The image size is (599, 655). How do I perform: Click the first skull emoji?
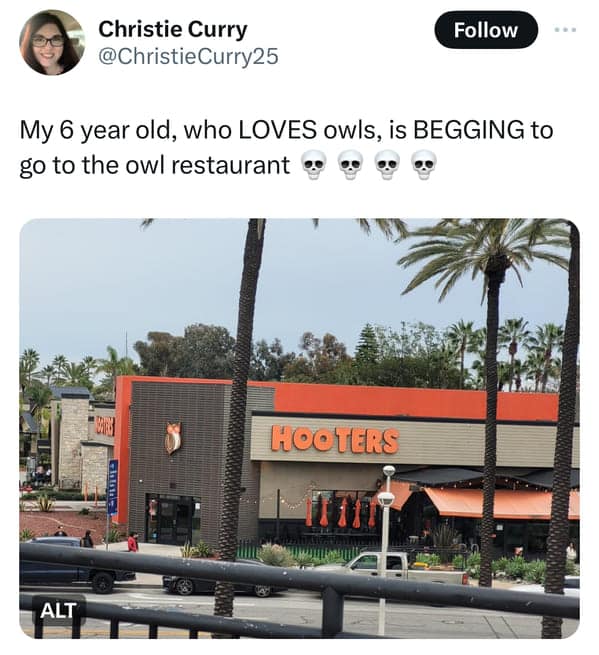[314, 165]
